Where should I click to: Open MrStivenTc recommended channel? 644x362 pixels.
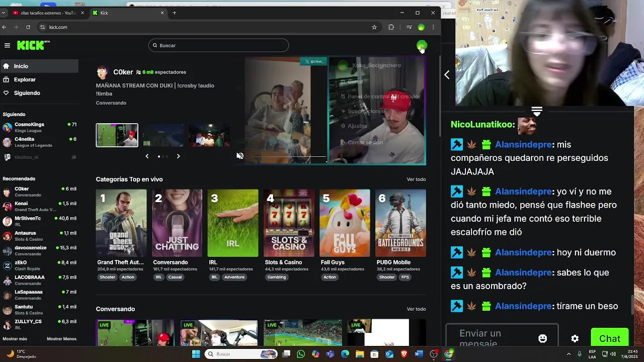coord(39,221)
